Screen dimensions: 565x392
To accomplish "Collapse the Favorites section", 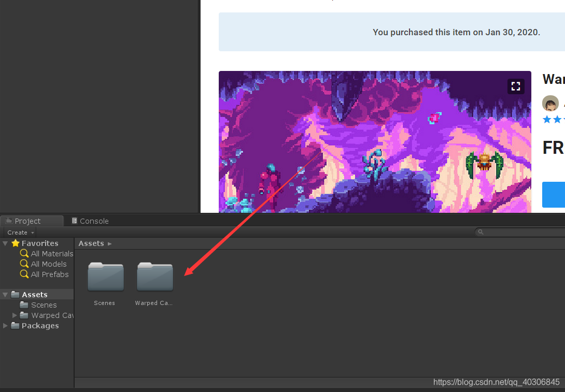I will pos(5,244).
